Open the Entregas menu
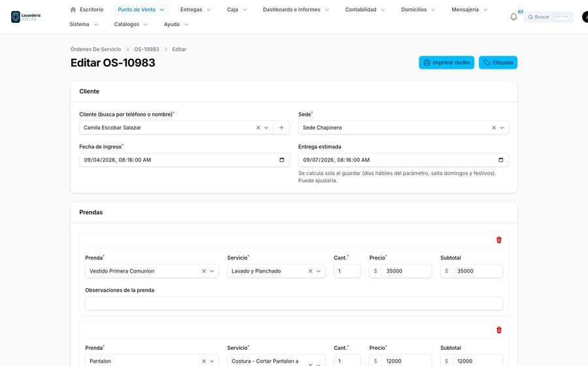Image resolution: width=588 pixels, height=366 pixels. 195,9
